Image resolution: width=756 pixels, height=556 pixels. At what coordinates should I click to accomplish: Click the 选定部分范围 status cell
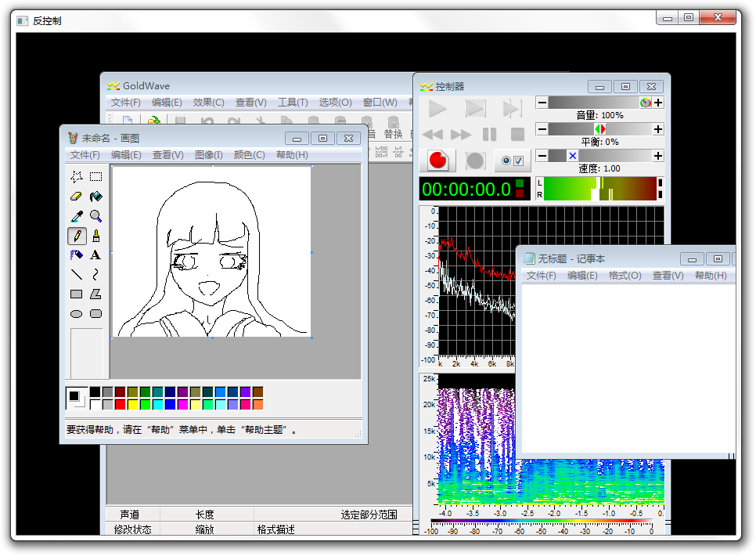[369, 514]
